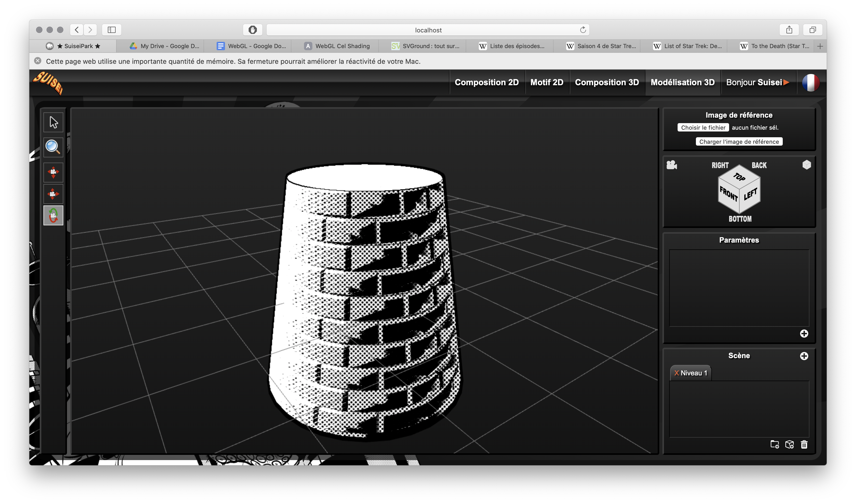Screen dimensions: 856x504
Task: Select the arrow/select tool
Action: [53, 122]
